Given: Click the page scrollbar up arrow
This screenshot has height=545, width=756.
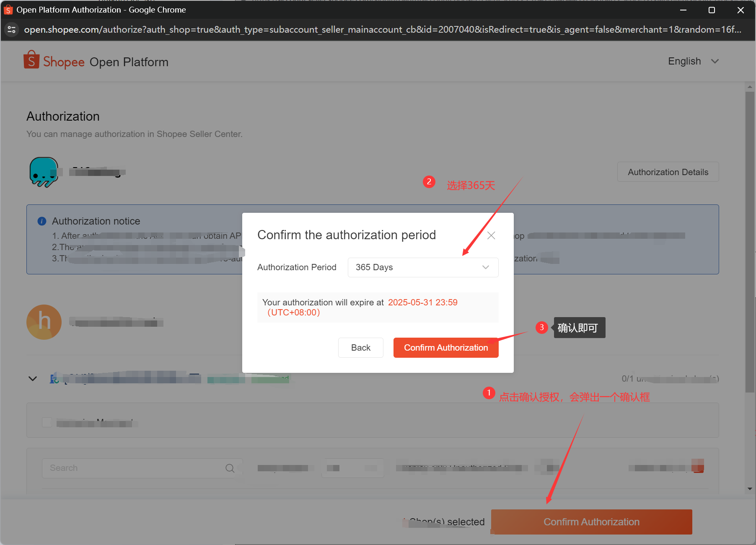Looking at the screenshot, I should point(750,87).
